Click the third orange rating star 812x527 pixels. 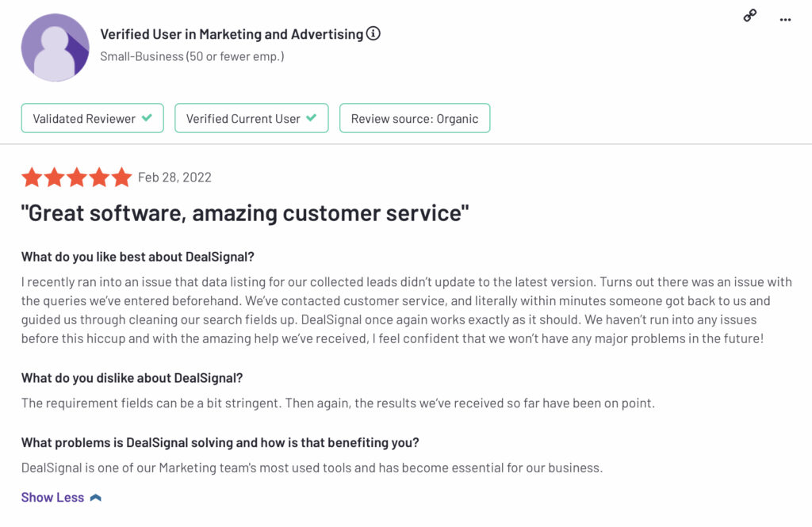77,177
